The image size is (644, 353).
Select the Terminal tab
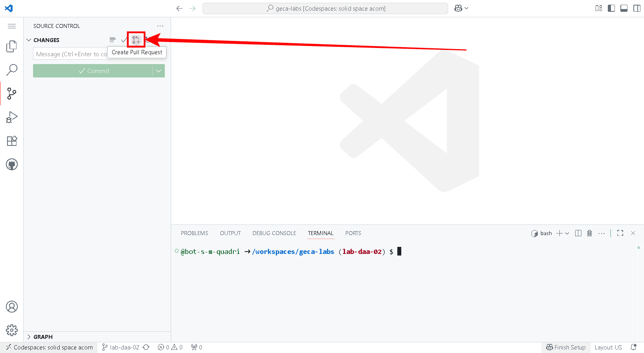321,233
